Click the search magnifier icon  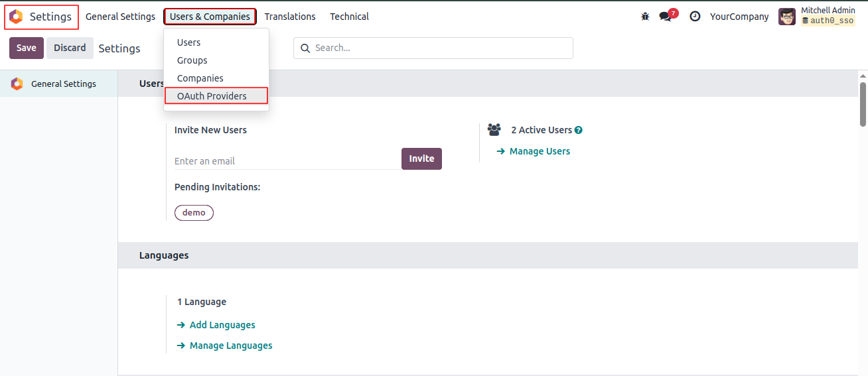[305, 48]
